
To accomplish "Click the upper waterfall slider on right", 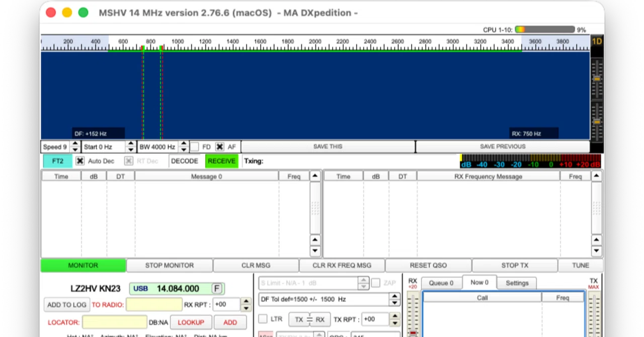I will click(597, 79).
